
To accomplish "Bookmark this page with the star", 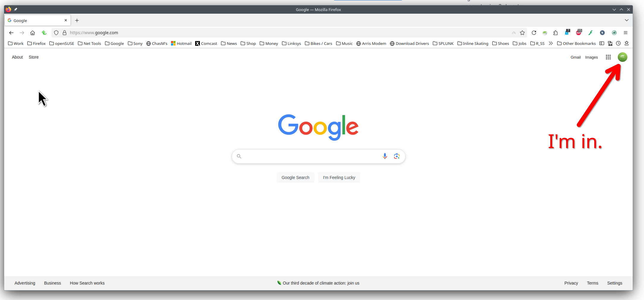I will coord(522,33).
